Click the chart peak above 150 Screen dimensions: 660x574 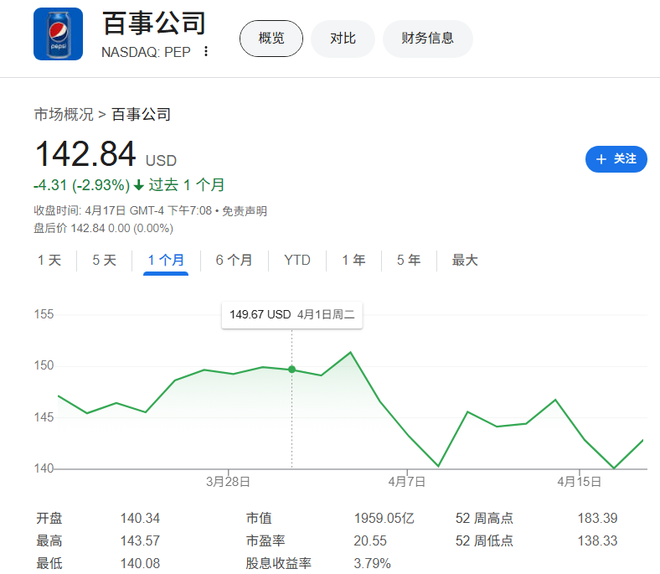coord(350,352)
